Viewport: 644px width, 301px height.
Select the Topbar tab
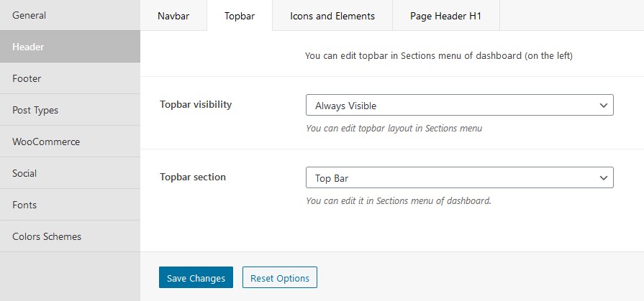[240, 16]
